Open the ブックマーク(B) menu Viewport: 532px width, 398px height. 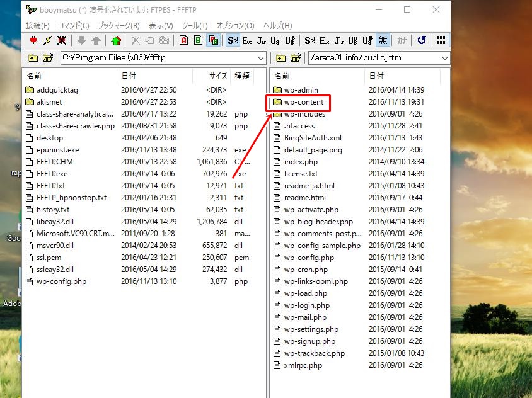(119, 25)
